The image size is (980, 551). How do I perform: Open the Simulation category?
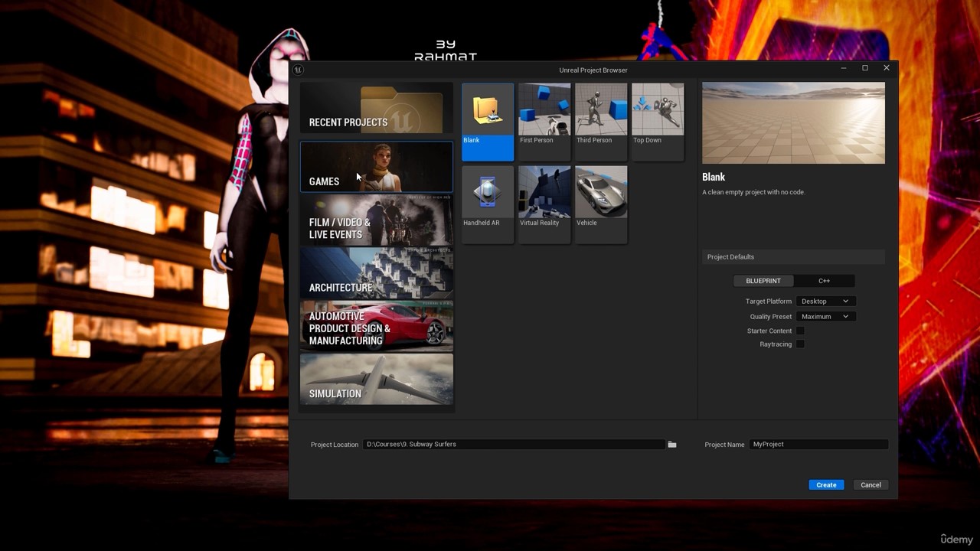(376, 379)
